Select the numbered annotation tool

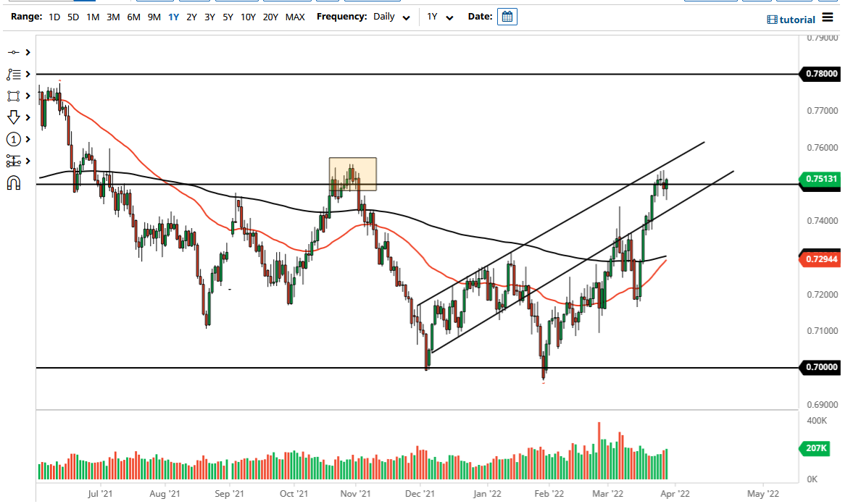[14, 138]
